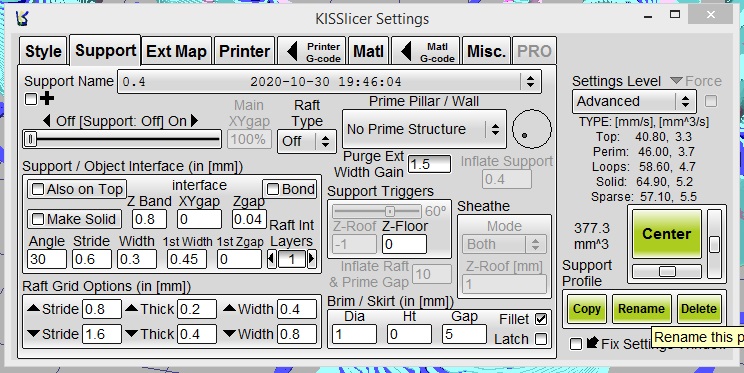Click the up triangle beside upper Stride
The image size is (744, 373).
[x=33, y=308]
